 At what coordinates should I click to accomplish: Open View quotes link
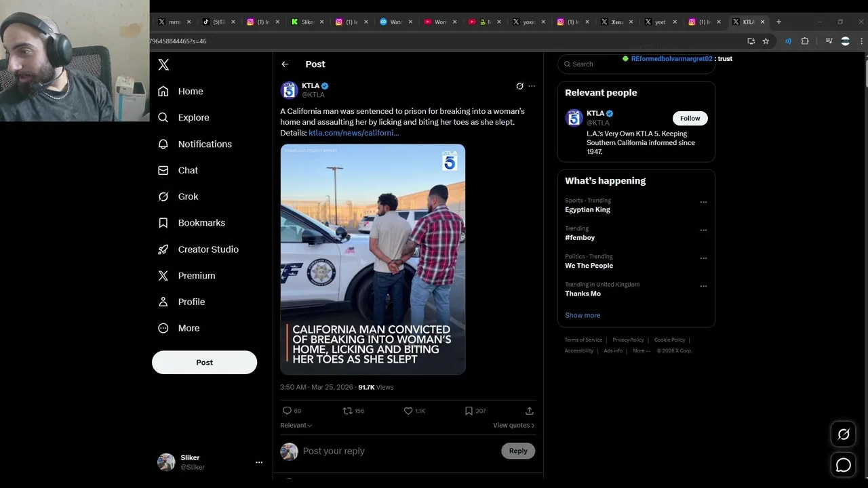[x=513, y=425]
